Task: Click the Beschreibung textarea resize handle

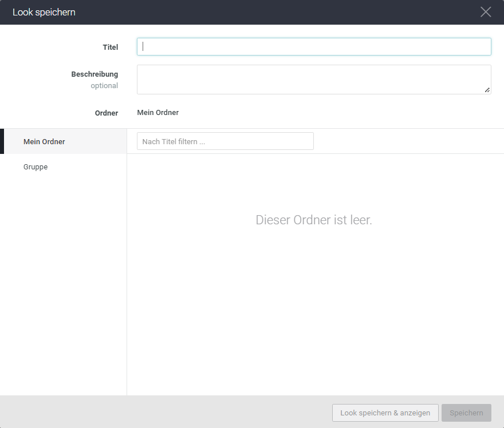Action: pyautogui.click(x=487, y=90)
